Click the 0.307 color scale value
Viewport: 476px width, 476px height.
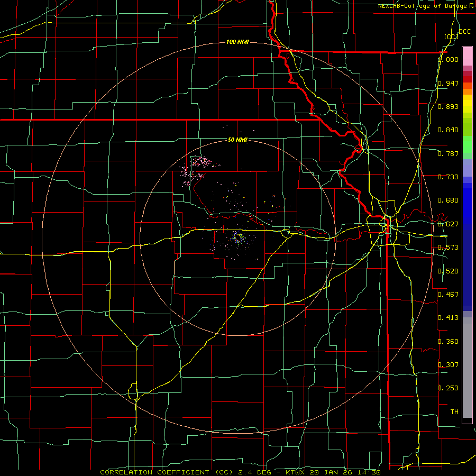(448, 364)
